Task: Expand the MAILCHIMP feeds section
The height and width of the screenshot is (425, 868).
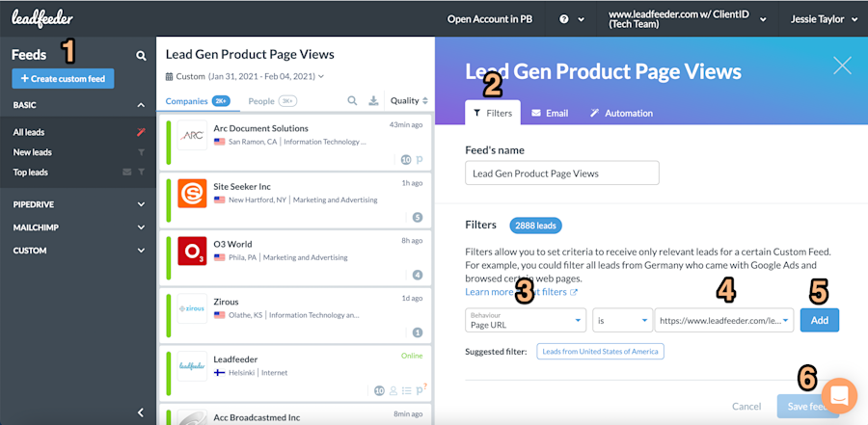Action: click(141, 227)
